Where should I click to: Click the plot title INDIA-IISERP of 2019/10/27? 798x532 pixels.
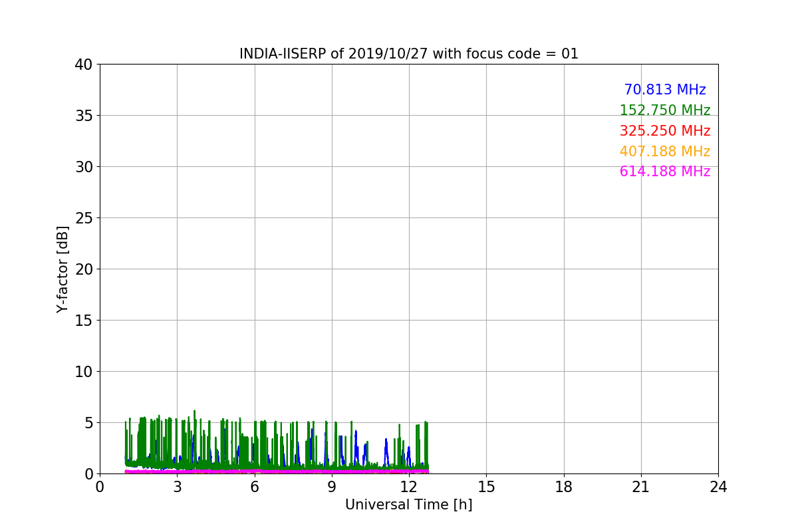tap(409, 54)
